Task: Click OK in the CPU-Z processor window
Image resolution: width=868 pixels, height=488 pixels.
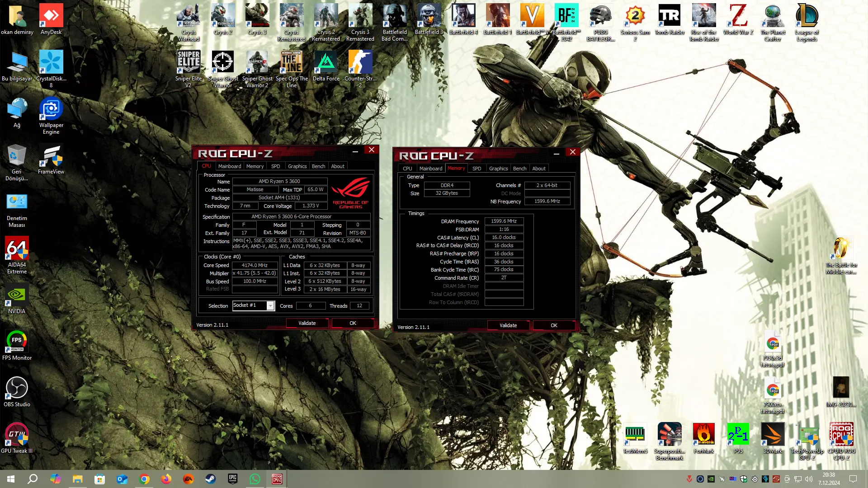Action: point(353,323)
